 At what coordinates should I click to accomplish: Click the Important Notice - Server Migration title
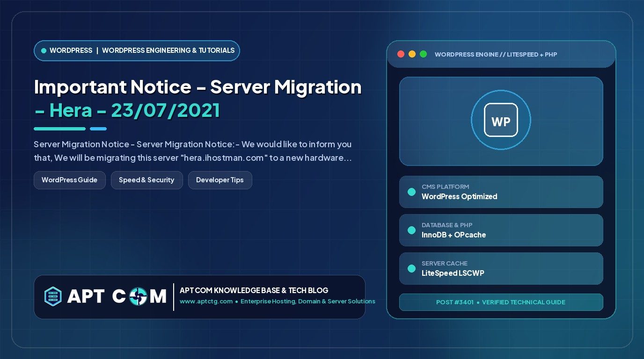click(198, 87)
